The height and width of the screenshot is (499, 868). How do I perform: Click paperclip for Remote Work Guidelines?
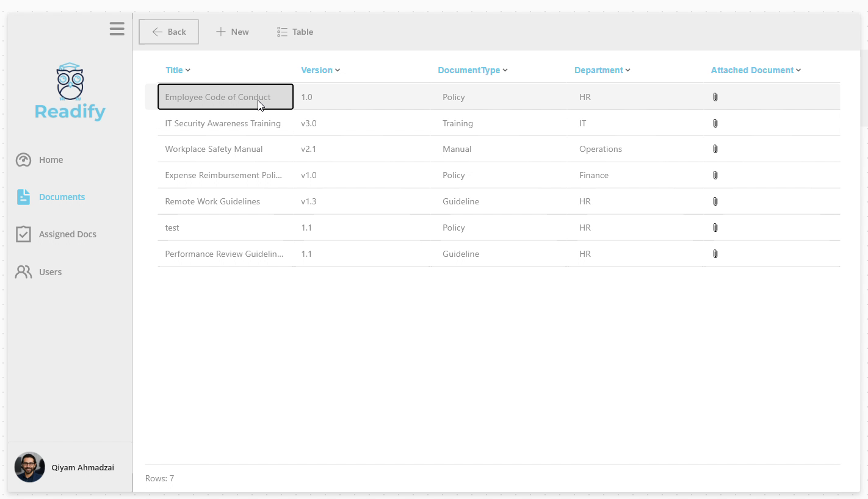point(715,201)
